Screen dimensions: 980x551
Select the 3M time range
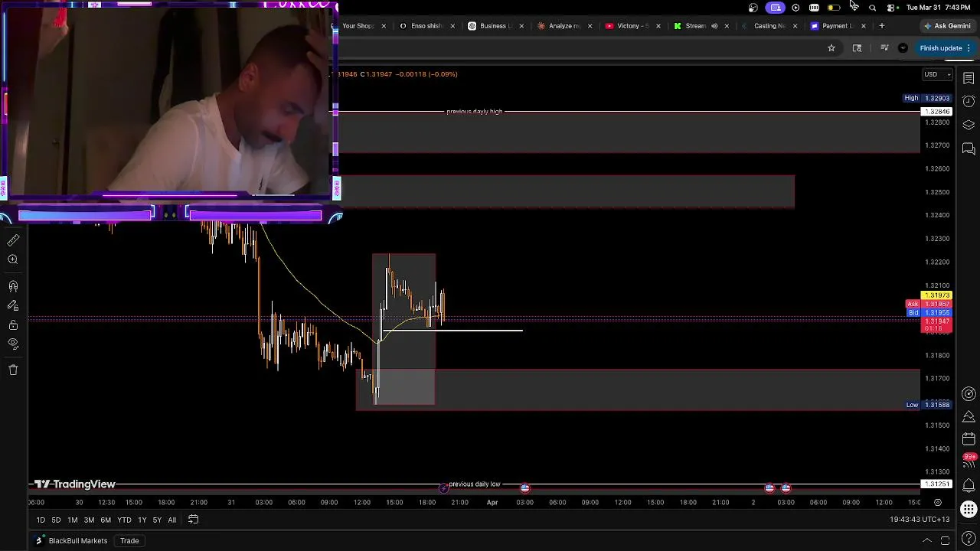point(89,520)
